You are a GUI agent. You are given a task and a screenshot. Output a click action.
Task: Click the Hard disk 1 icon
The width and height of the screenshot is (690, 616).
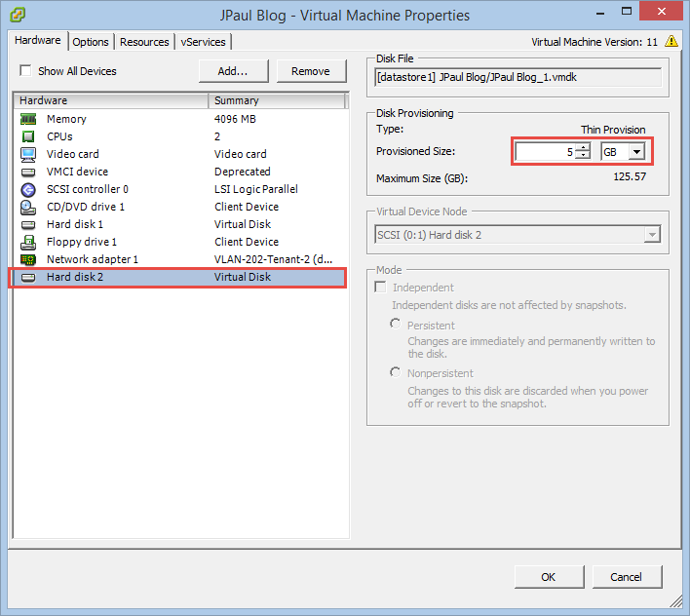[x=28, y=225]
